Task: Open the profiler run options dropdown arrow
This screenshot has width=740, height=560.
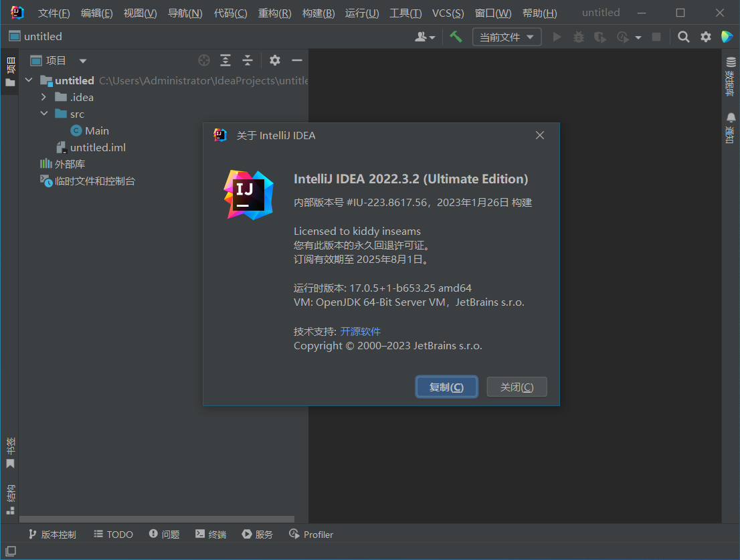Action: coord(638,37)
